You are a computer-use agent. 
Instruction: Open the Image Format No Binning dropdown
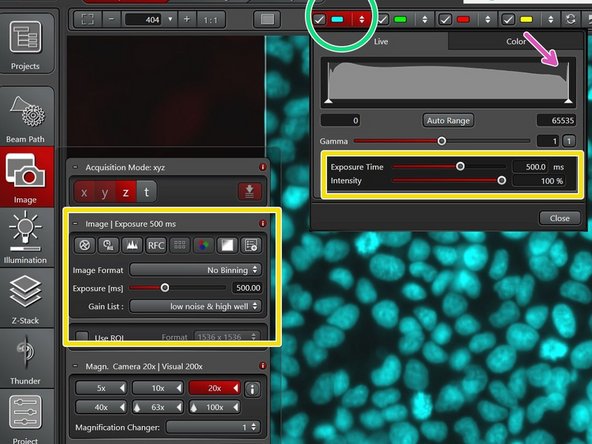[195, 270]
